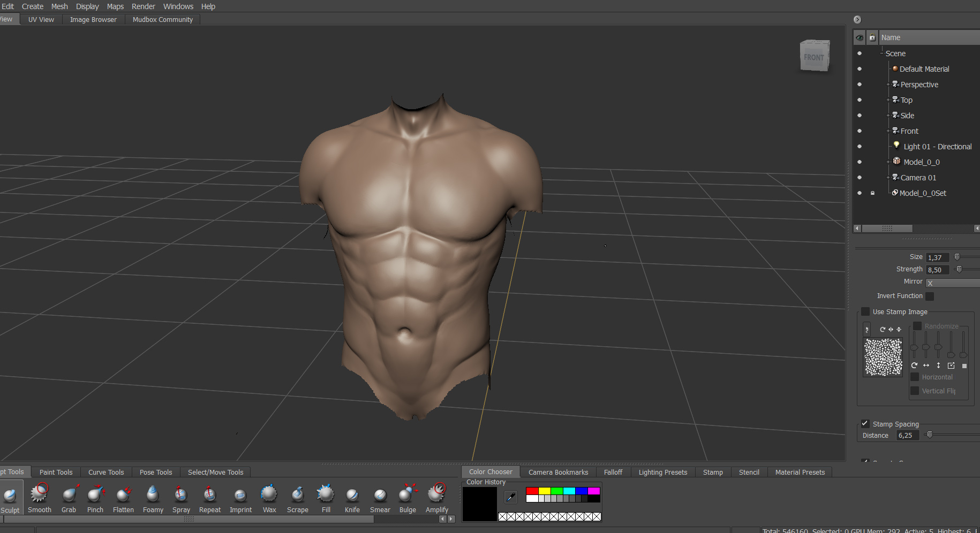Click the Strength slider handle
The image size is (980, 533).
[x=959, y=269]
